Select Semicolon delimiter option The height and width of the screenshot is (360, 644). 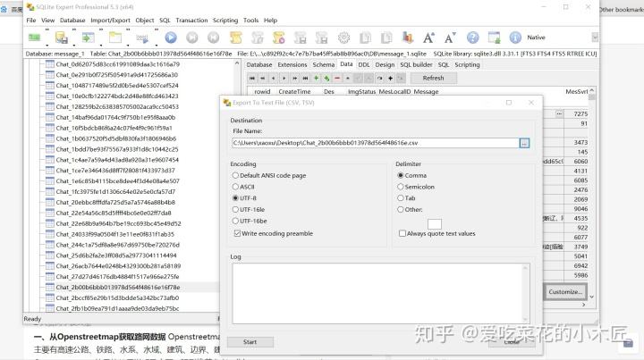(x=416, y=187)
